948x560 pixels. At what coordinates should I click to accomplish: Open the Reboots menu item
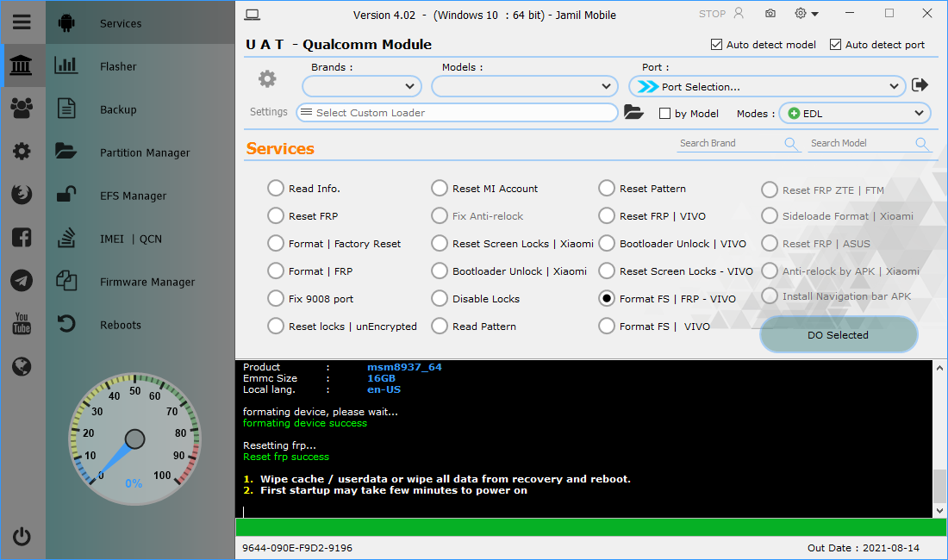[x=121, y=325]
